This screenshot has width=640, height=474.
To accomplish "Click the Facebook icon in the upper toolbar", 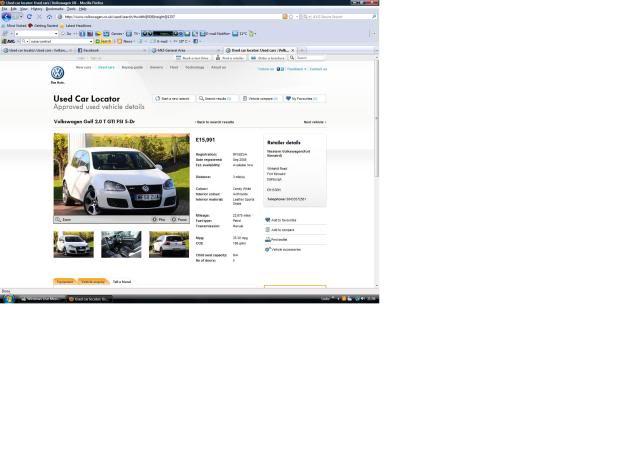I will pos(82,34).
